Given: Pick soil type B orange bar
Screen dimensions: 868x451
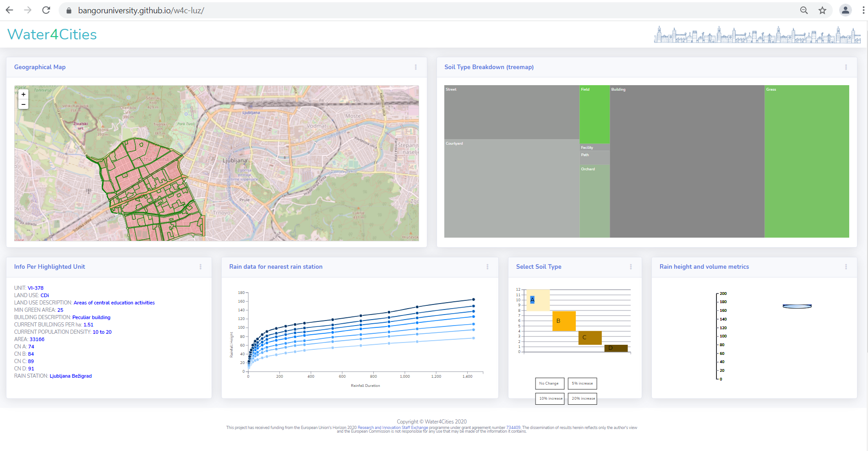Looking at the screenshot, I should click(564, 321).
